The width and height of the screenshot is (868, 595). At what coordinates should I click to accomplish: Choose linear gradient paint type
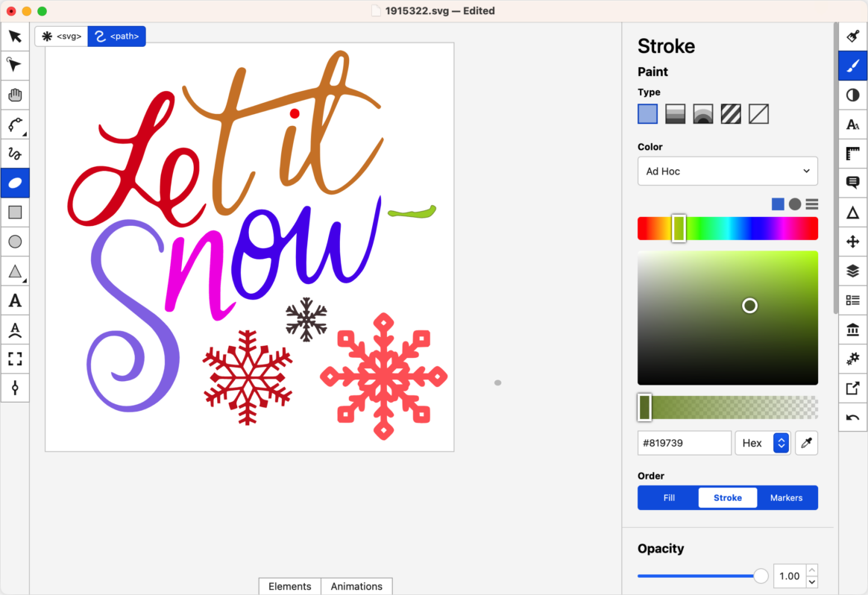(x=676, y=114)
